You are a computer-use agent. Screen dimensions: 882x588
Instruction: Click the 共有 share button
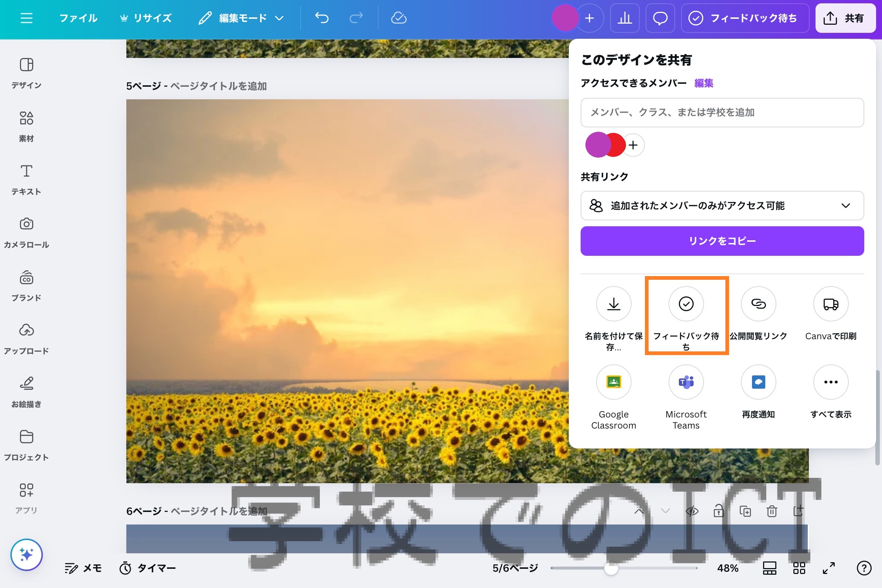coord(845,18)
